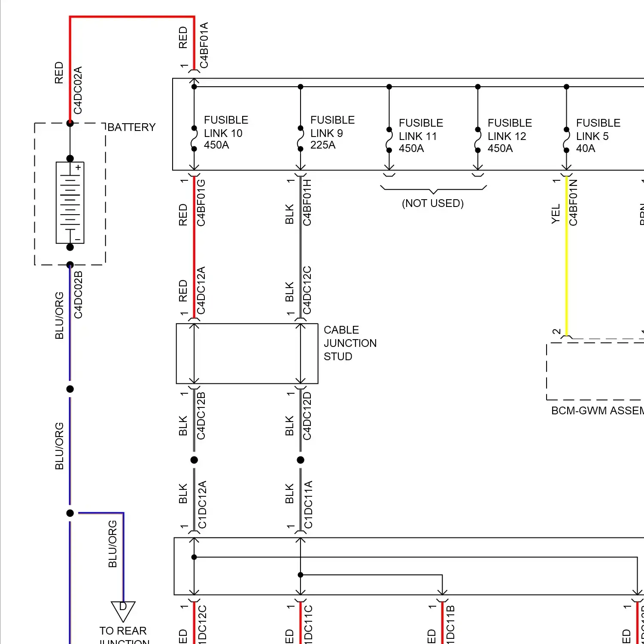This screenshot has height=644, width=644.
Task: Click the FUSIBLE LINK 5 40A text
Action: click(x=598, y=136)
